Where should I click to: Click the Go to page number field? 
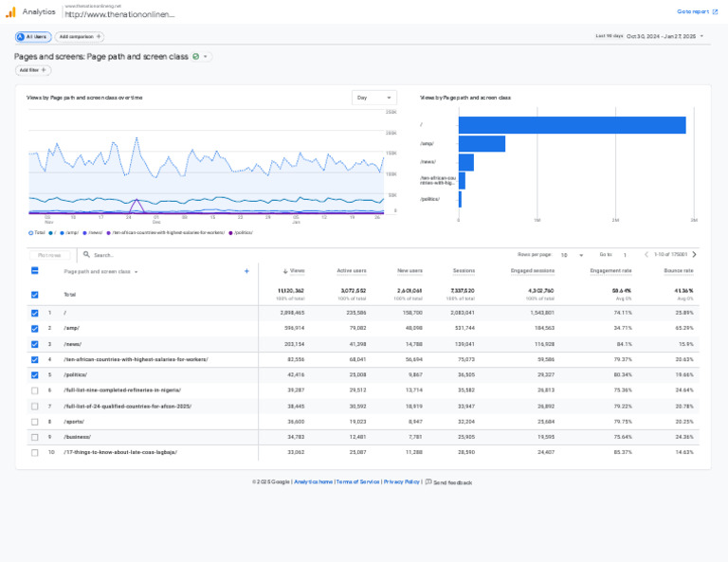pyautogui.click(x=625, y=255)
